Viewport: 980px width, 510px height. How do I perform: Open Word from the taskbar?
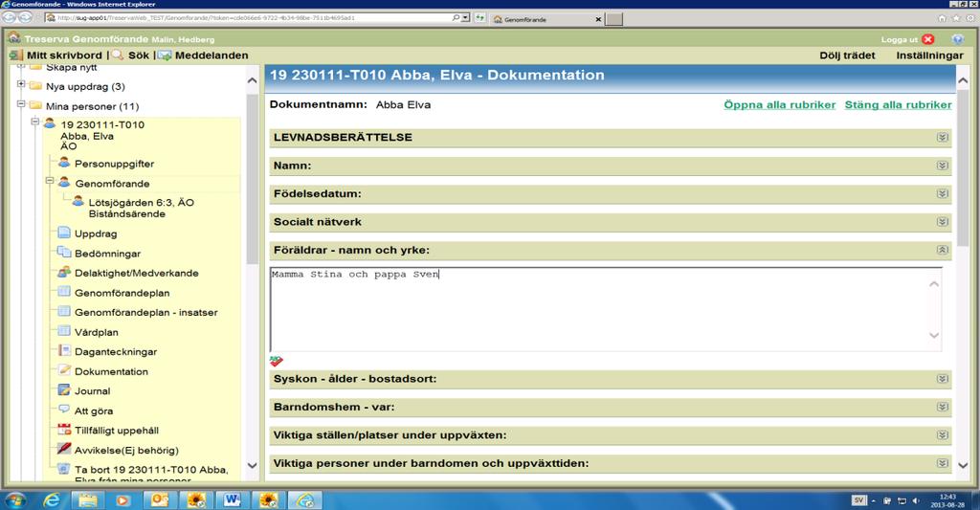pyautogui.click(x=232, y=500)
